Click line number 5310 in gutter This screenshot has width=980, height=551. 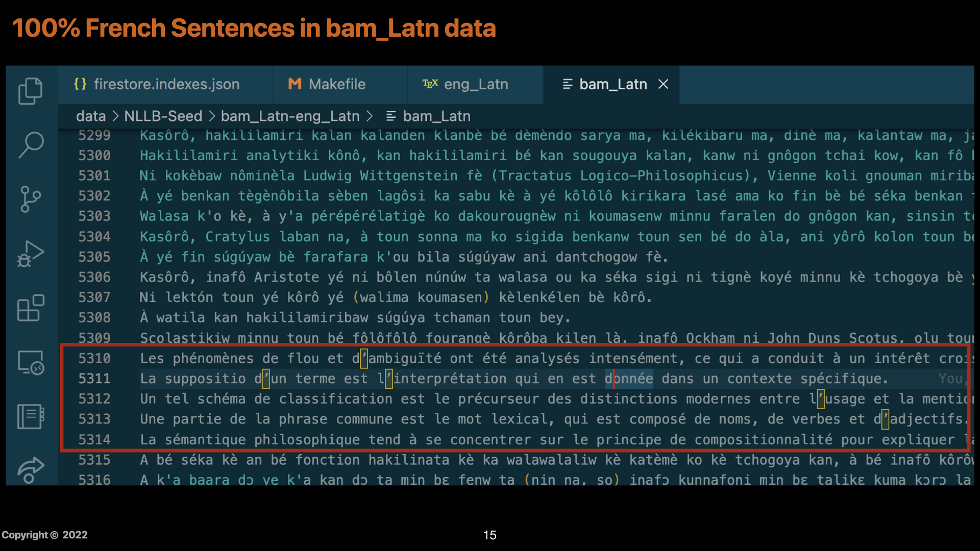point(94,359)
